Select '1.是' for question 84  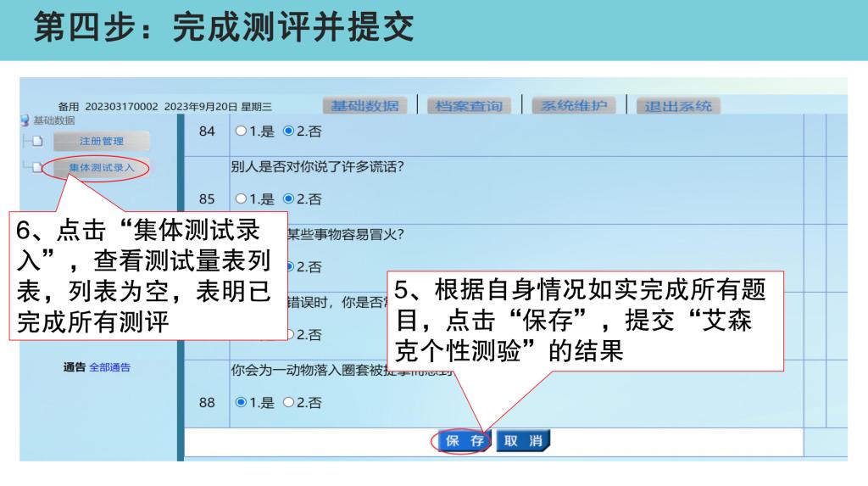click(x=241, y=131)
